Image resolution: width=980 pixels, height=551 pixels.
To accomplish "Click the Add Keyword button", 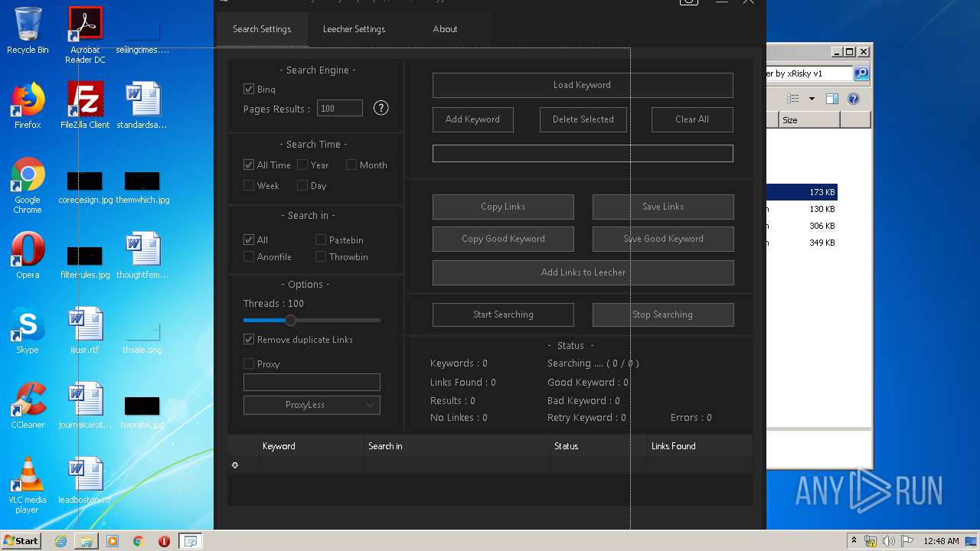I will tap(472, 119).
